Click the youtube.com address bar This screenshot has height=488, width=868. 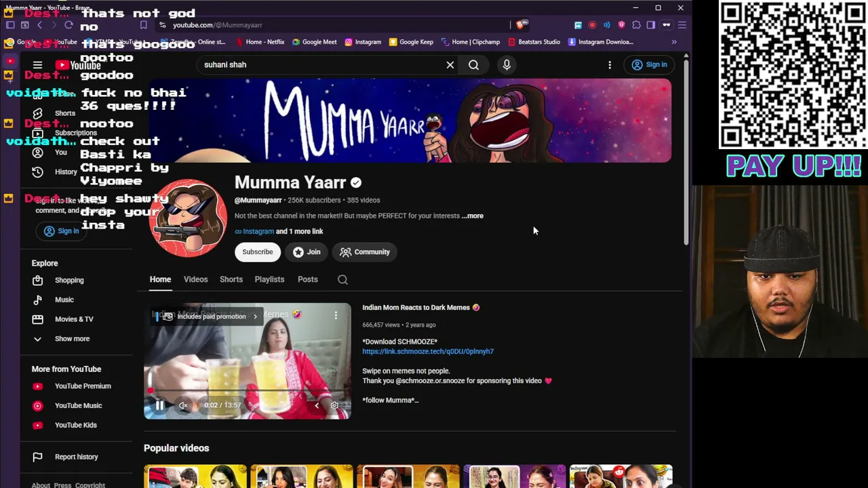(x=332, y=25)
